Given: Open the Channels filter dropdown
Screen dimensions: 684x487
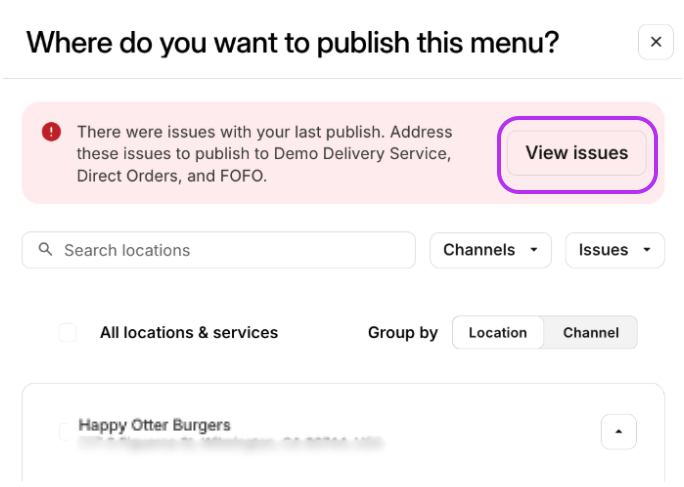Looking at the screenshot, I should (490, 250).
